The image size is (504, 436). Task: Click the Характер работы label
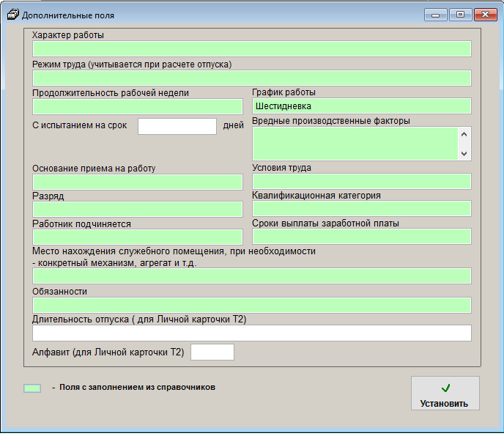click(68, 34)
